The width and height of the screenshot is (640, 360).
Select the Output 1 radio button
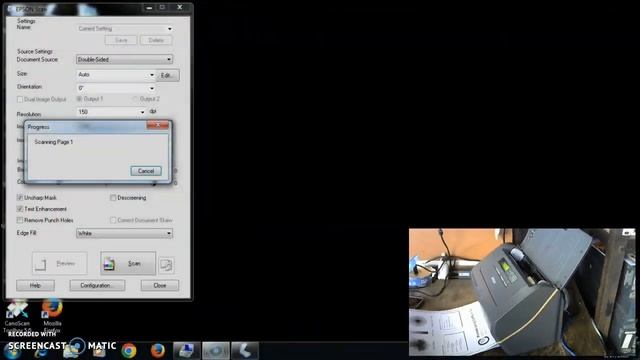[x=79, y=99]
